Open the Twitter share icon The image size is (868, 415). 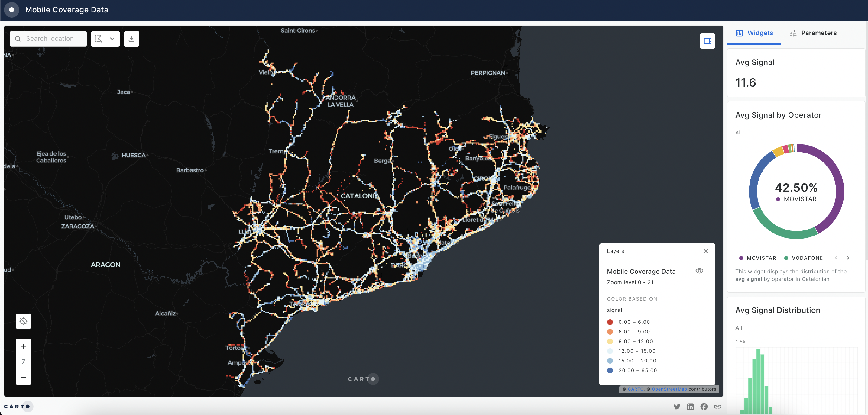(x=677, y=406)
